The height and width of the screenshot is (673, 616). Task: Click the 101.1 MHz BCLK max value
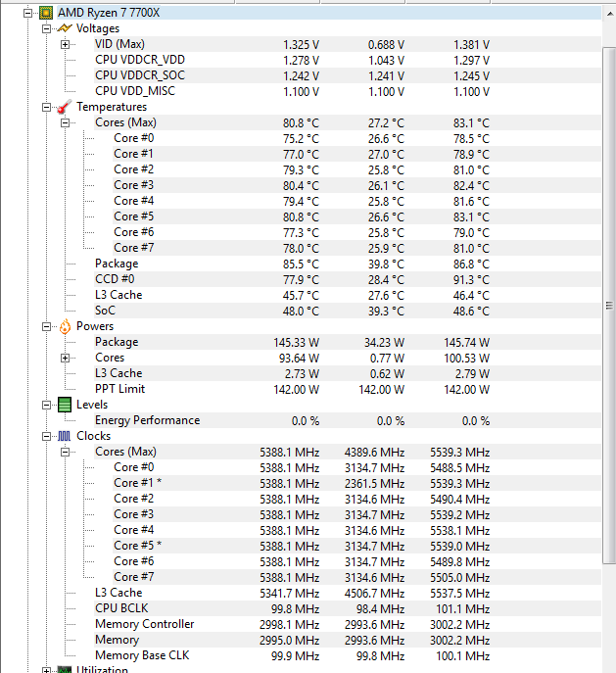(462, 609)
